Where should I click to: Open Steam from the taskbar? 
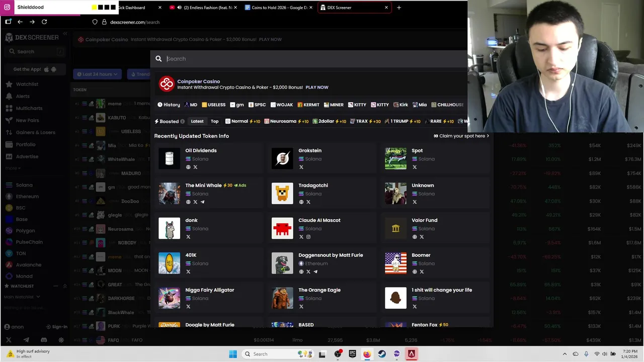coord(382,354)
